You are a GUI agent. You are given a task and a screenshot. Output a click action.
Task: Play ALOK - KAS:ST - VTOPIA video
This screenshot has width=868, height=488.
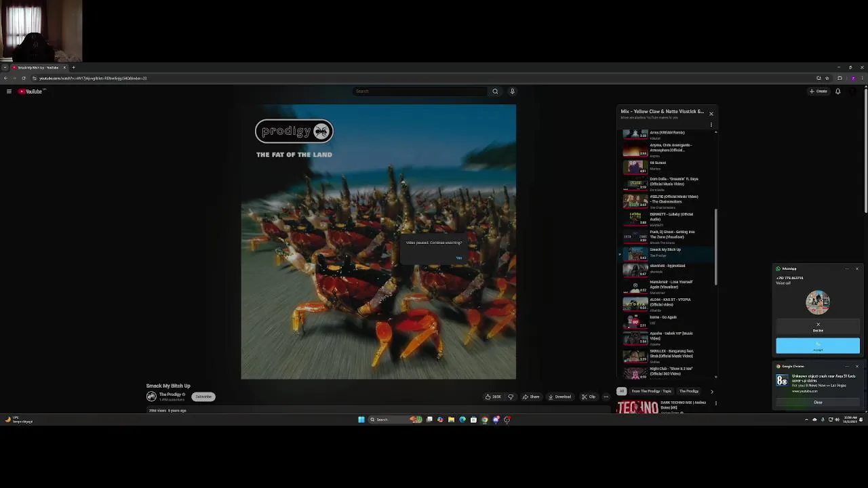[667, 304]
